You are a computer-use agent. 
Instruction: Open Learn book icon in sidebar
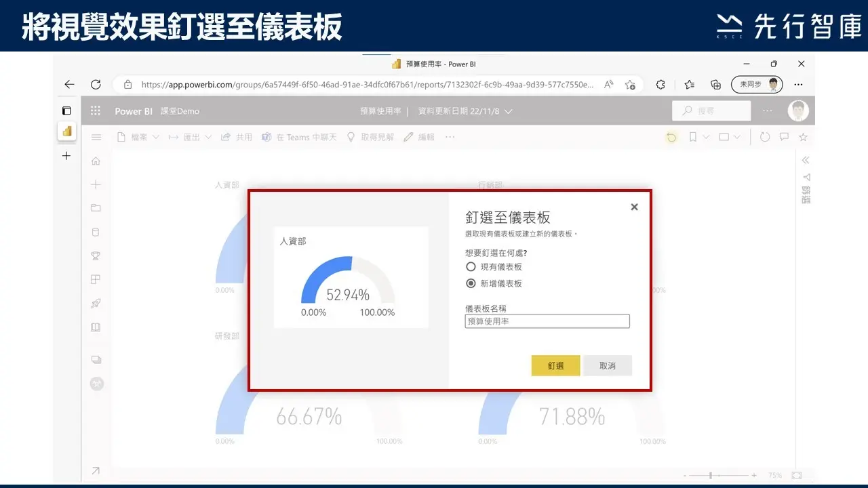[96, 327]
